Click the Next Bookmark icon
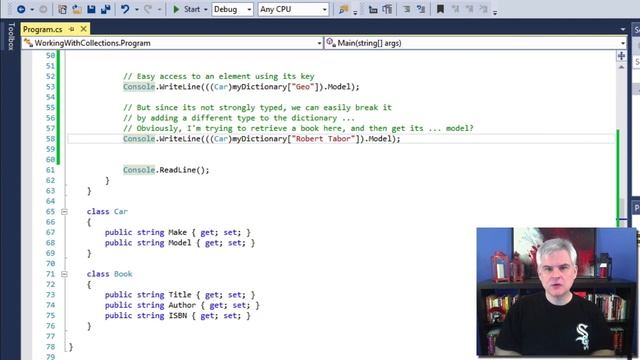Screen dimensions: 640x360 point(469,9)
